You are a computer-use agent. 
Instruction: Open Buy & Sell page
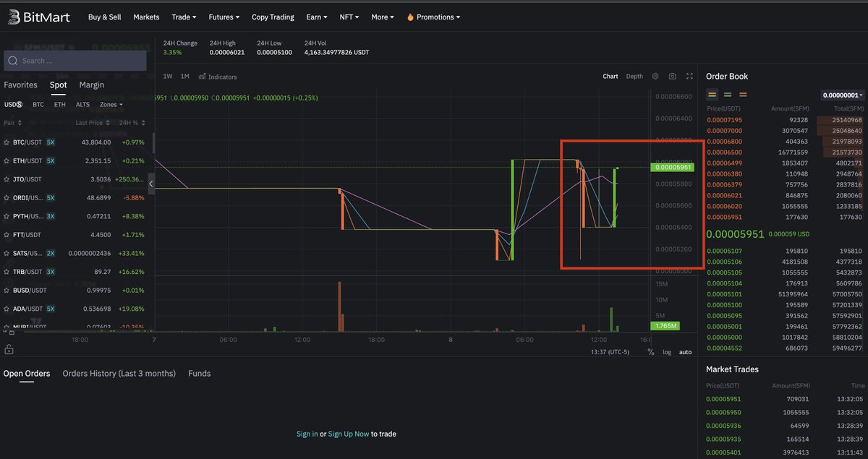click(x=105, y=17)
